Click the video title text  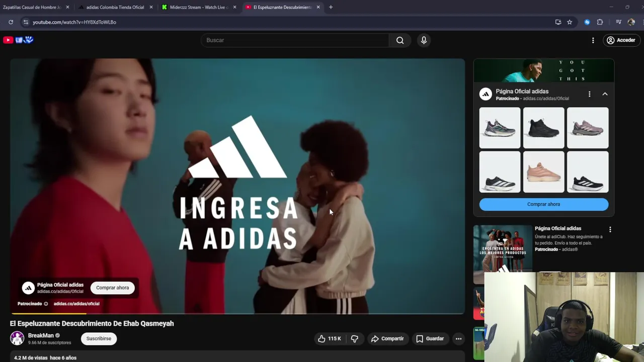coord(92,323)
